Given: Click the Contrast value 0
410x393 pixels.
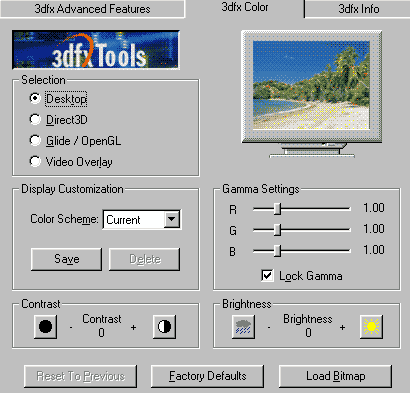Looking at the screenshot, I should click(101, 333).
